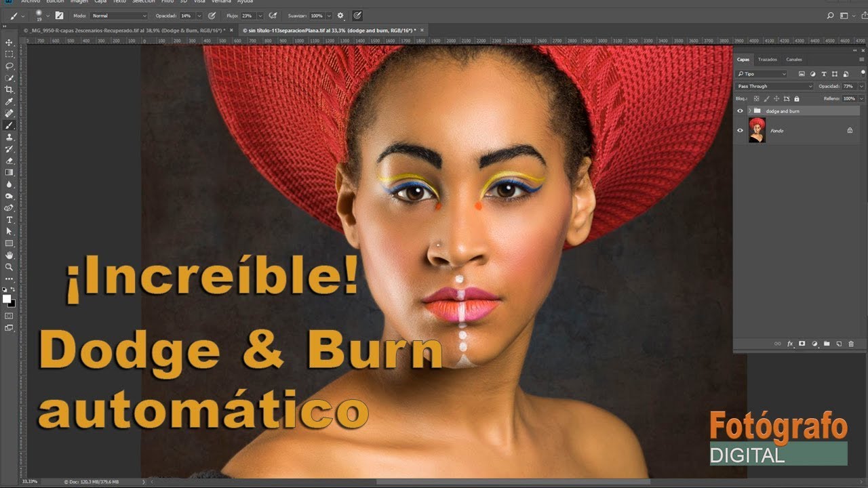Image resolution: width=868 pixels, height=488 pixels.
Task: Create new group via folder icon
Action: [x=827, y=344]
